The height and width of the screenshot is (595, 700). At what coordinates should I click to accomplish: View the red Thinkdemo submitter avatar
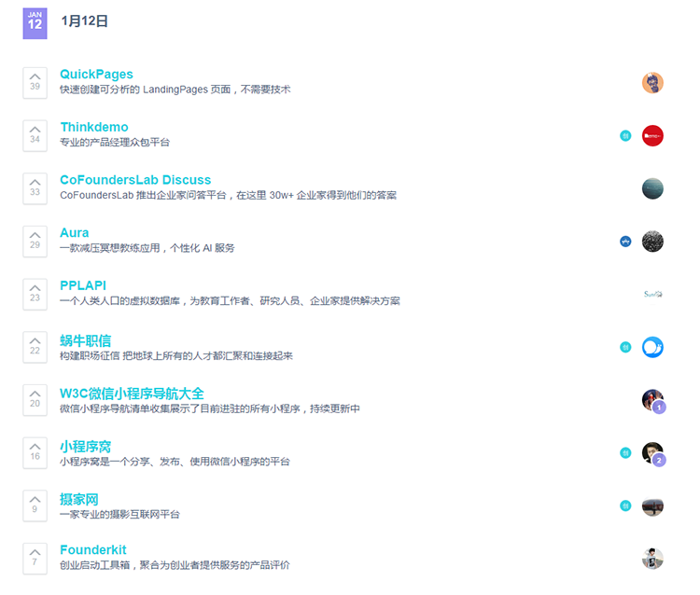652,135
